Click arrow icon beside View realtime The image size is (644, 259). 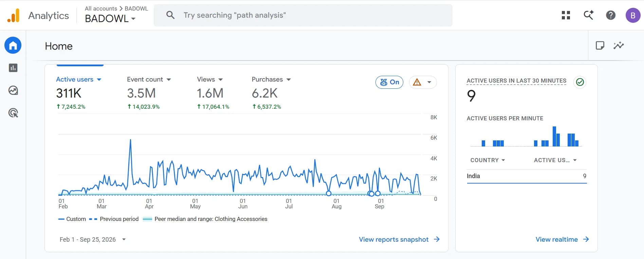[x=586, y=239]
